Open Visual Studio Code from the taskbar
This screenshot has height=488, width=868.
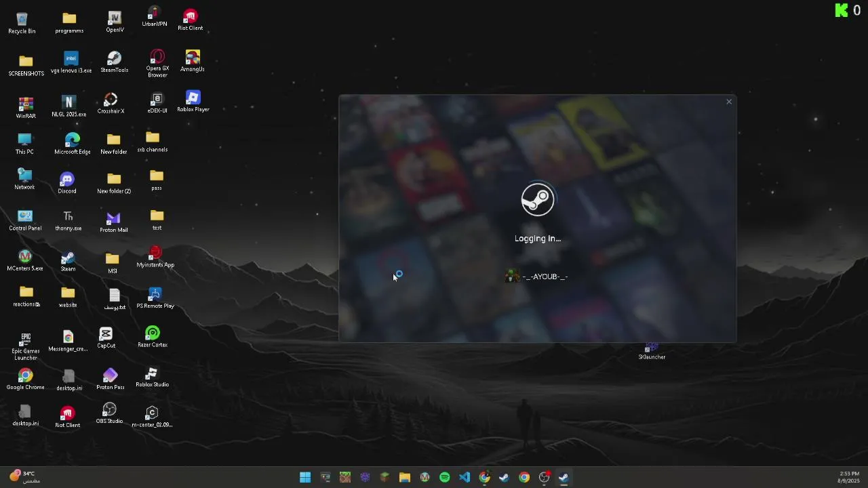[465, 477]
